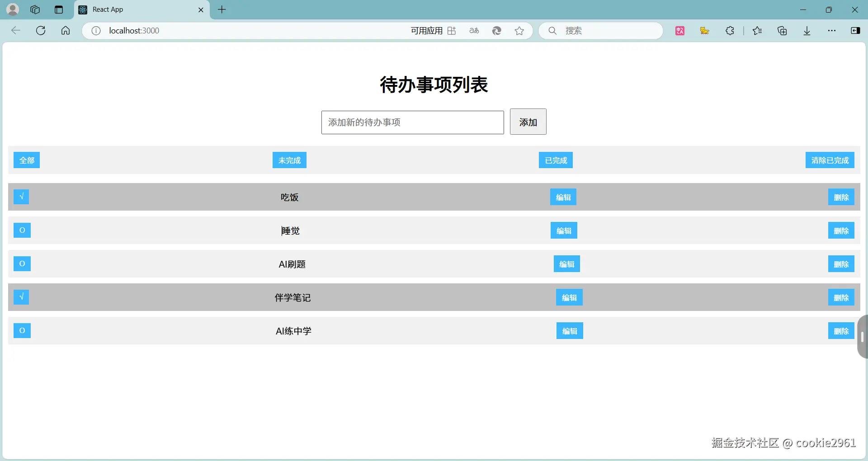Uncheck the 吃饭 todo item

[21, 197]
